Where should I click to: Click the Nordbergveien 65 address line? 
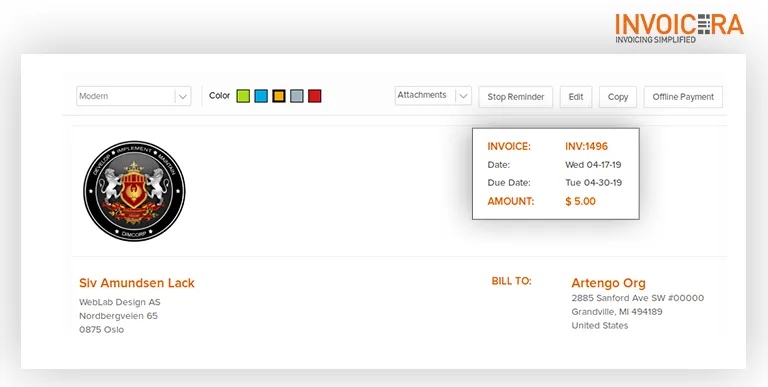(x=119, y=316)
